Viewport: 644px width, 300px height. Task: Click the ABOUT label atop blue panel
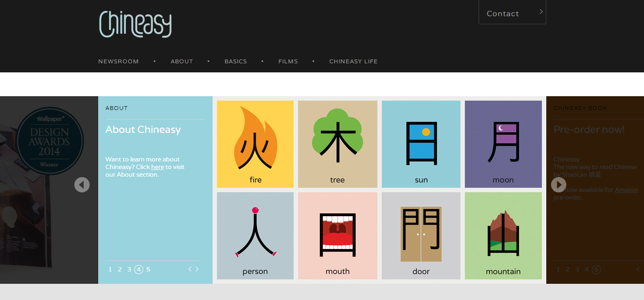[x=116, y=108]
